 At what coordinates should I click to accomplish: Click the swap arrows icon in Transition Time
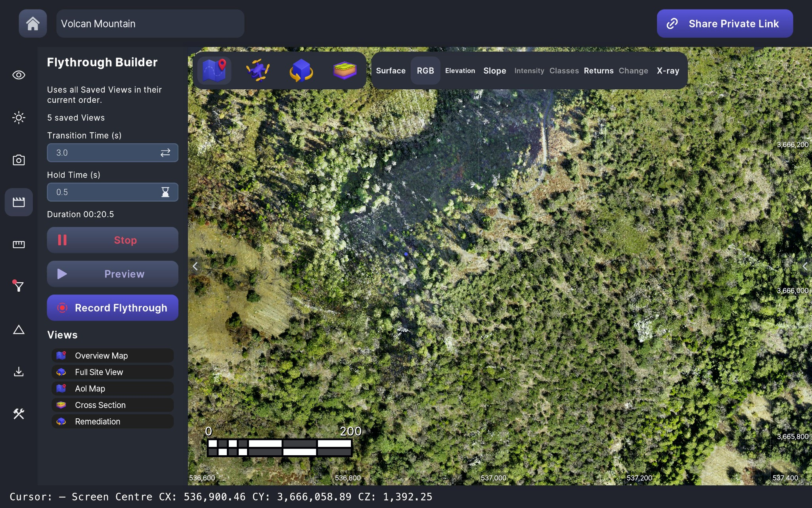[165, 153]
